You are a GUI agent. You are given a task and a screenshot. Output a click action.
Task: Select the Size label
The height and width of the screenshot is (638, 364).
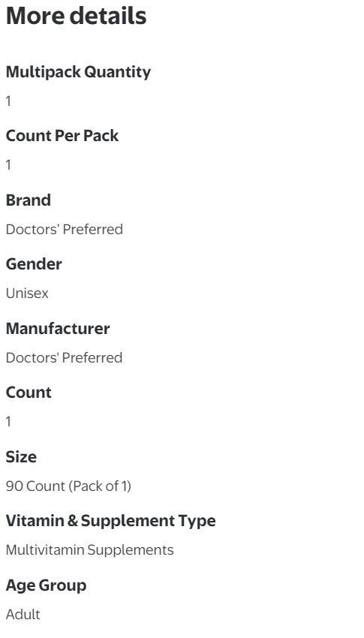tap(21, 456)
